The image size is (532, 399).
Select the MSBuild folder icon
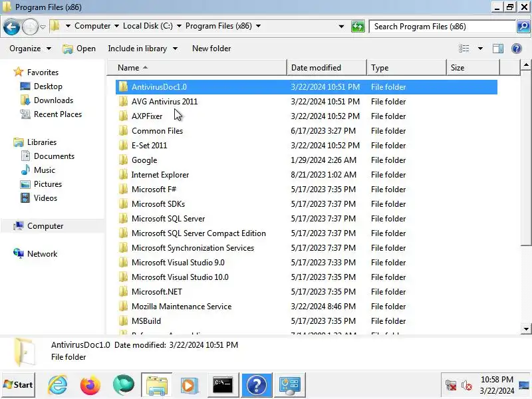123,321
